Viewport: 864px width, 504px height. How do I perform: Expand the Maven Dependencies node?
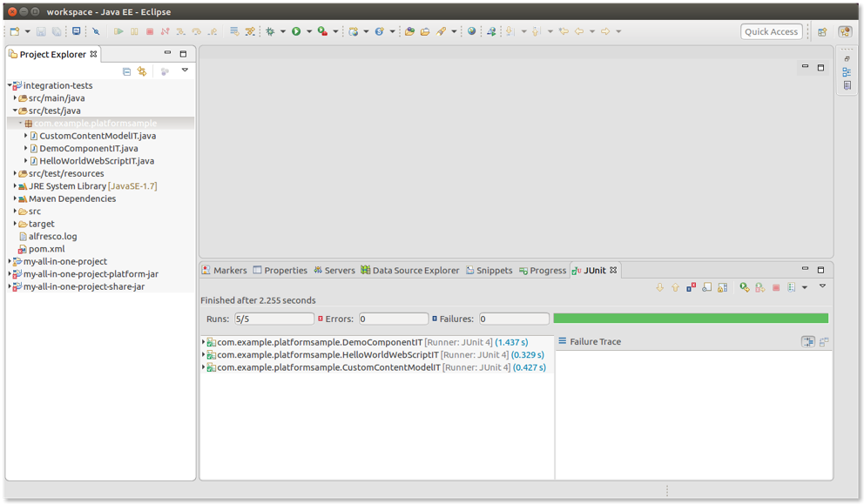tap(15, 198)
